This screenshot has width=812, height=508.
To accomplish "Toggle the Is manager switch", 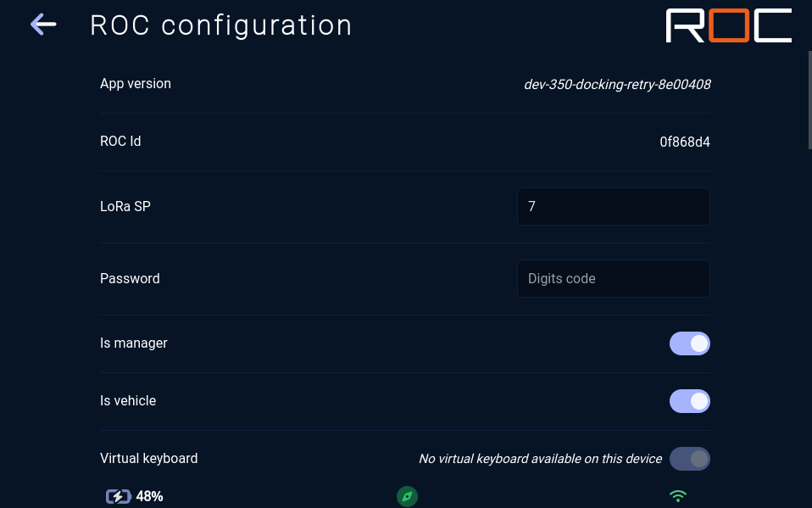I will tap(690, 343).
